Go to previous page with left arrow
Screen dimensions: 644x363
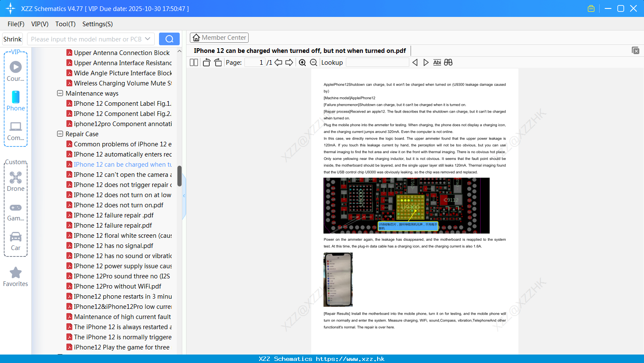tap(278, 62)
